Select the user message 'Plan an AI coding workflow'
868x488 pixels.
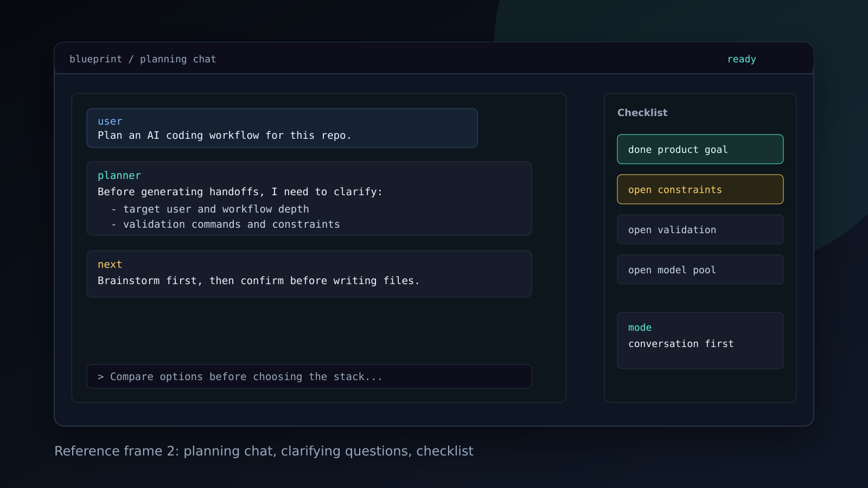pos(282,128)
